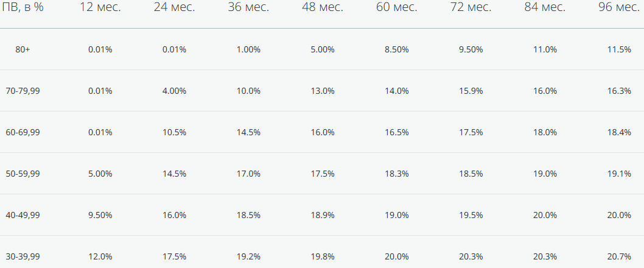Click the 15.9% cell under 72 мес.

click(471, 91)
